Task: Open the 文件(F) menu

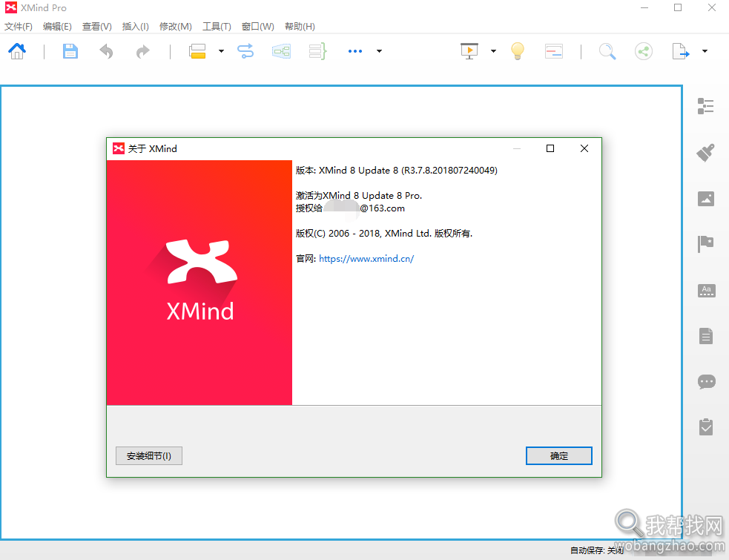Action: [19, 27]
